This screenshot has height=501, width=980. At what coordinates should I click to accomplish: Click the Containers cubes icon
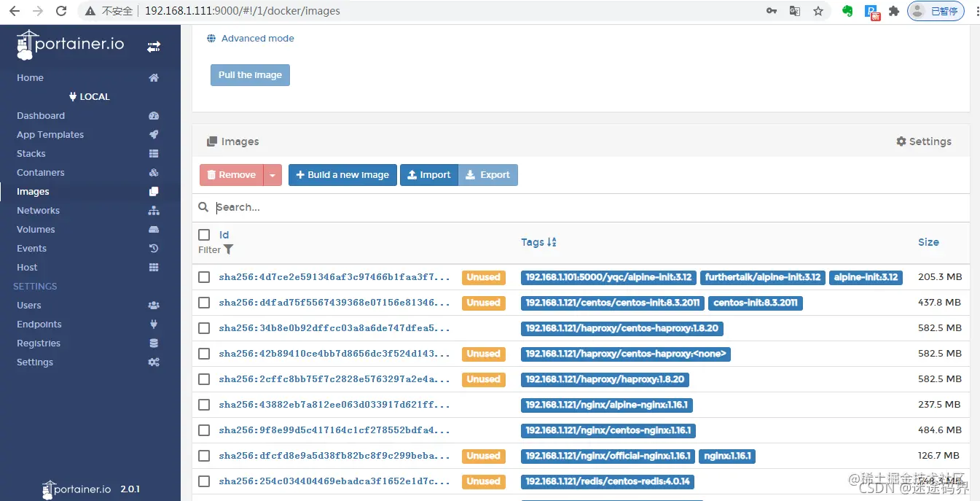[154, 173]
